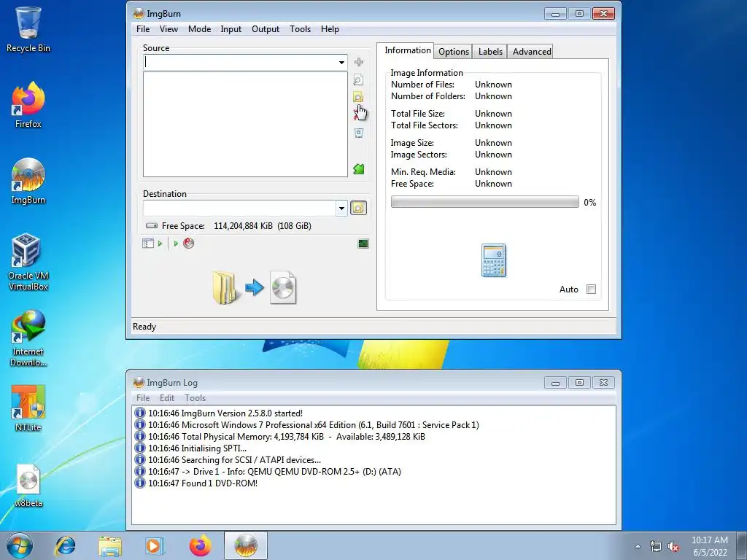This screenshot has width=747, height=560.
Task: Open the Input menu
Action: tap(231, 29)
